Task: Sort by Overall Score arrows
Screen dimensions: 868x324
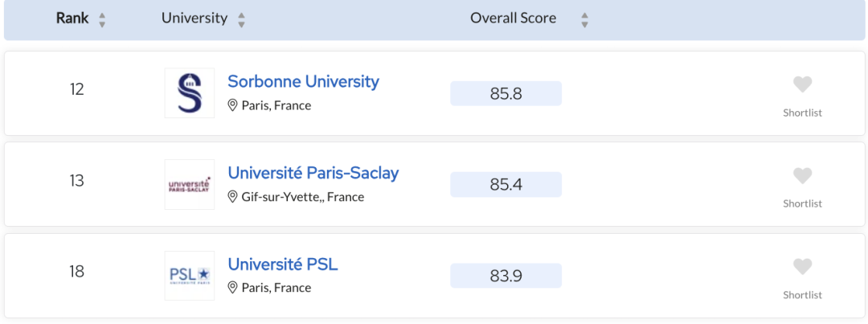Action: [584, 20]
